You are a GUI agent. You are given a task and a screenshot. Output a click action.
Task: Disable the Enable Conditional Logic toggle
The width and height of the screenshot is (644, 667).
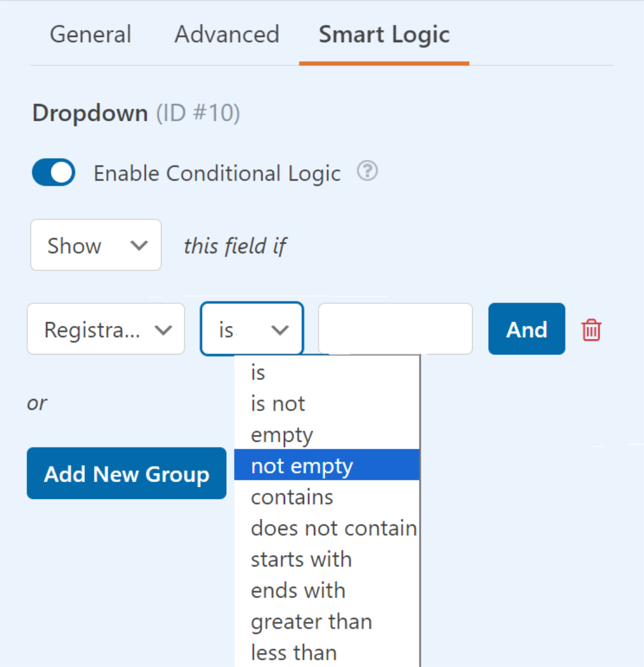point(54,172)
